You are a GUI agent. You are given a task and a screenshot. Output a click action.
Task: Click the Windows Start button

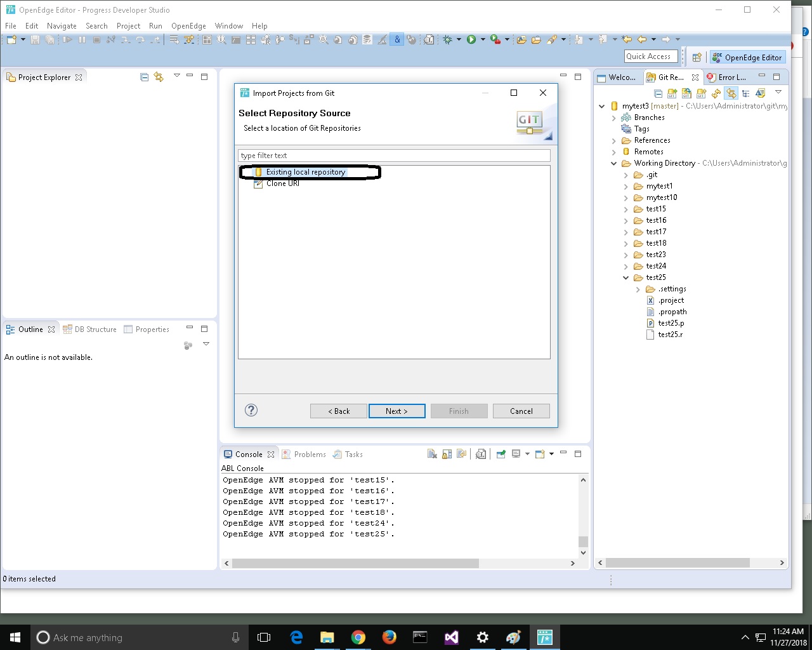pyautogui.click(x=15, y=637)
